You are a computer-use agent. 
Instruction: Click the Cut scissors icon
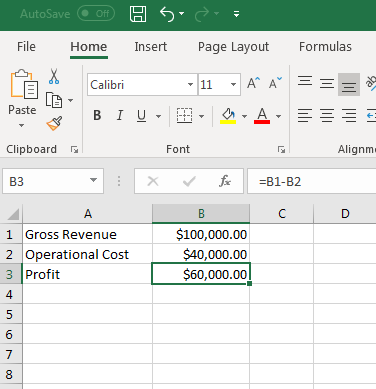[54, 76]
